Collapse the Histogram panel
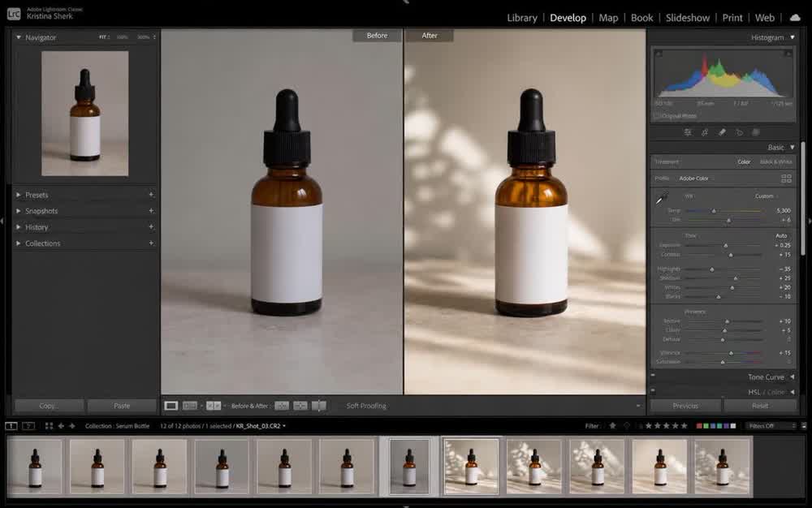 point(793,37)
